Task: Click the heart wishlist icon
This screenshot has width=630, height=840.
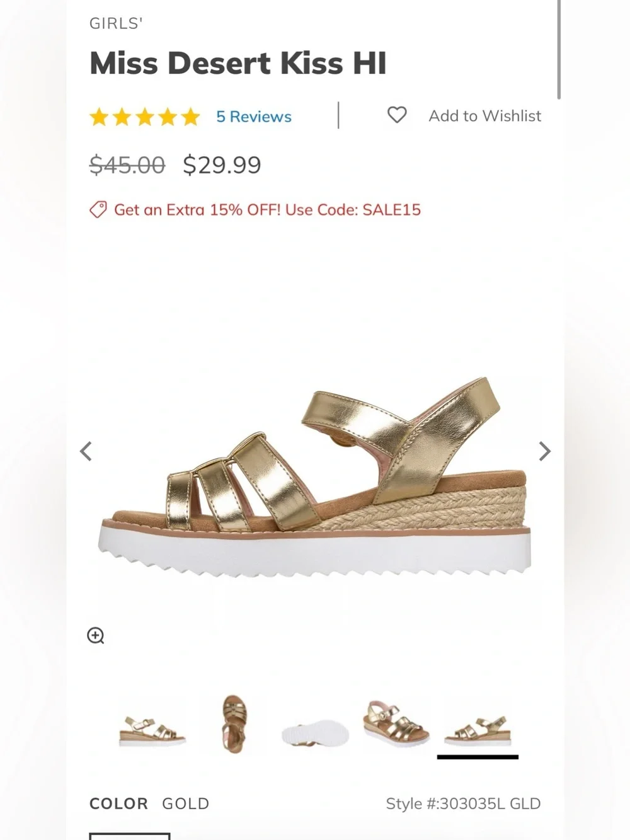Action: point(397,115)
